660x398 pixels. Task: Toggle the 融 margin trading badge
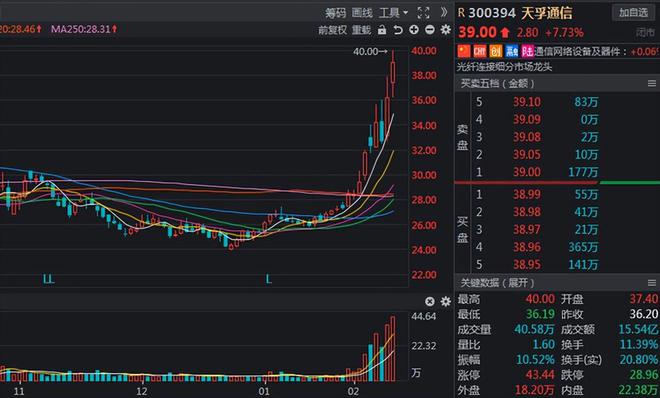coord(512,51)
